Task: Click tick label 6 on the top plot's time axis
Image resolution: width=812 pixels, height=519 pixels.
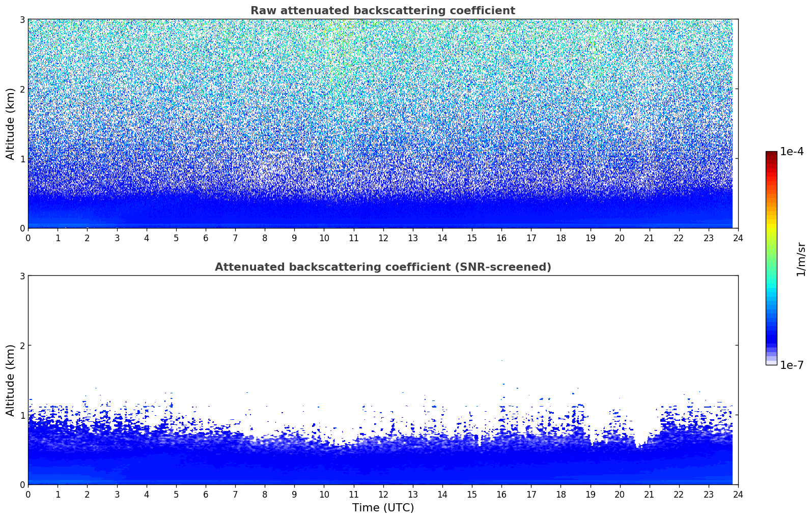Action: click(x=206, y=238)
